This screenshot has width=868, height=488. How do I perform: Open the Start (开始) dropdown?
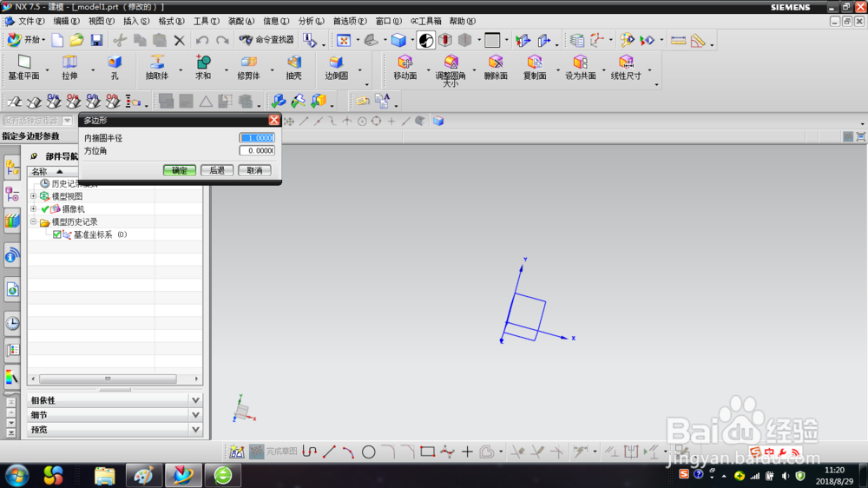tap(26, 40)
